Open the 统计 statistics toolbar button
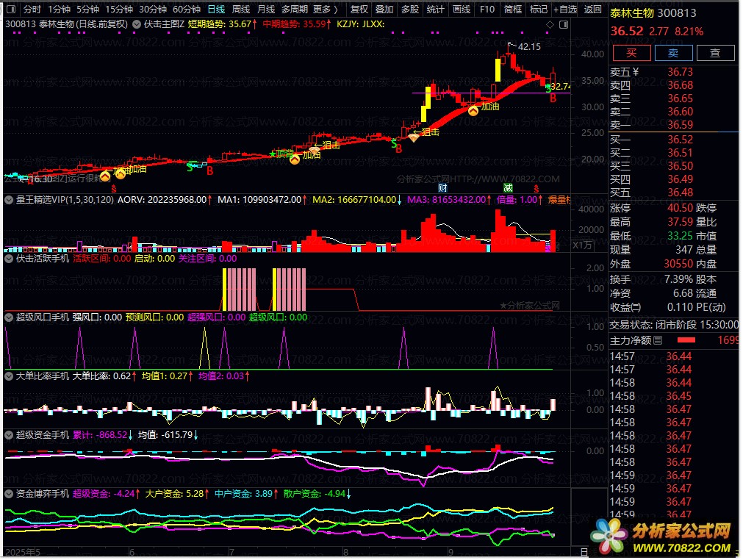 (x=435, y=9)
